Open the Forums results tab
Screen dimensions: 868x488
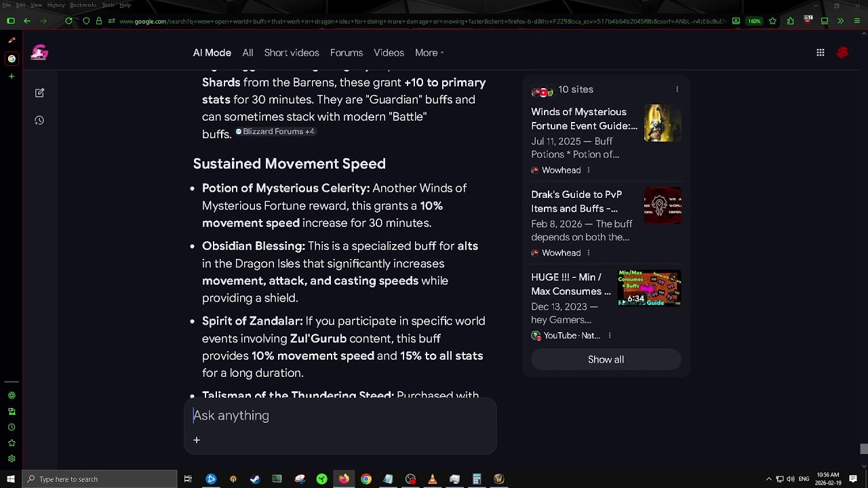pyautogui.click(x=347, y=53)
